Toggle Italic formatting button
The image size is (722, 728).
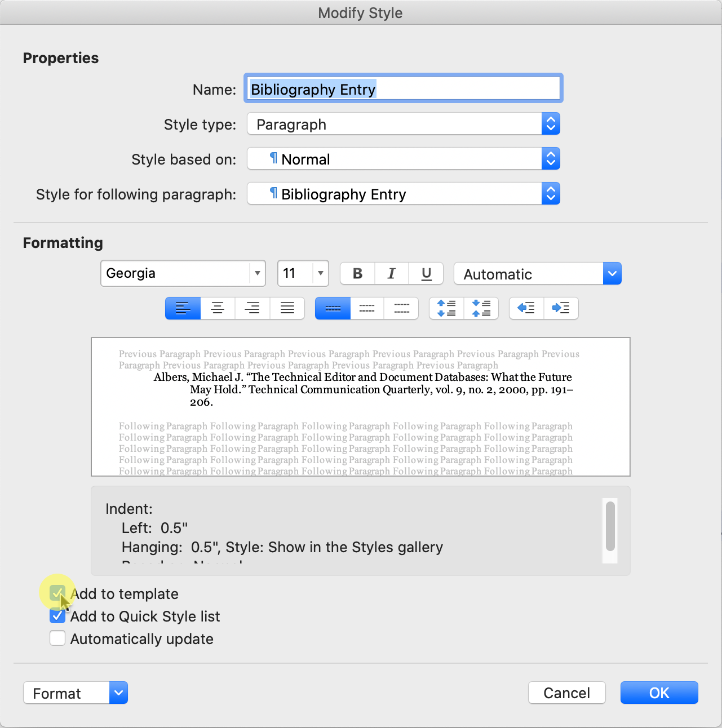[x=392, y=274]
